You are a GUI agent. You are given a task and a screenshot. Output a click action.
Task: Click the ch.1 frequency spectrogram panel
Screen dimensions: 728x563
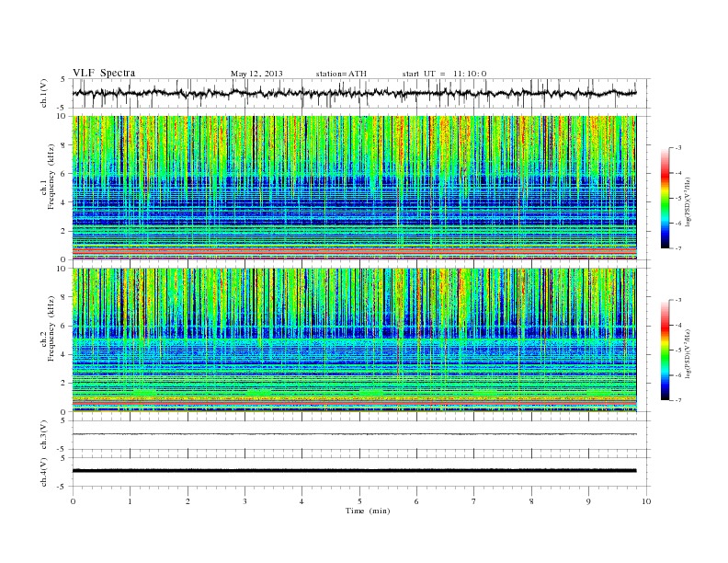(x=354, y=188)
